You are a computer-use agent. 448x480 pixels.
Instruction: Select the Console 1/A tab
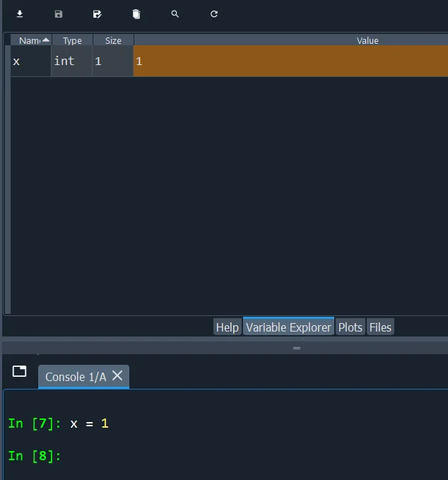coord(75,377)
